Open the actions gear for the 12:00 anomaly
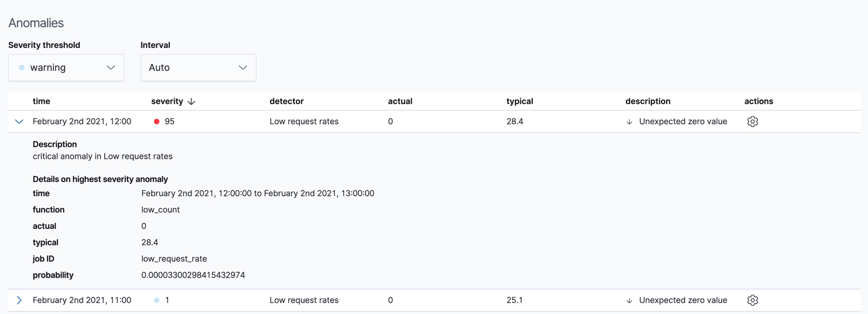The image size is (868, 314). pos(752,121)
